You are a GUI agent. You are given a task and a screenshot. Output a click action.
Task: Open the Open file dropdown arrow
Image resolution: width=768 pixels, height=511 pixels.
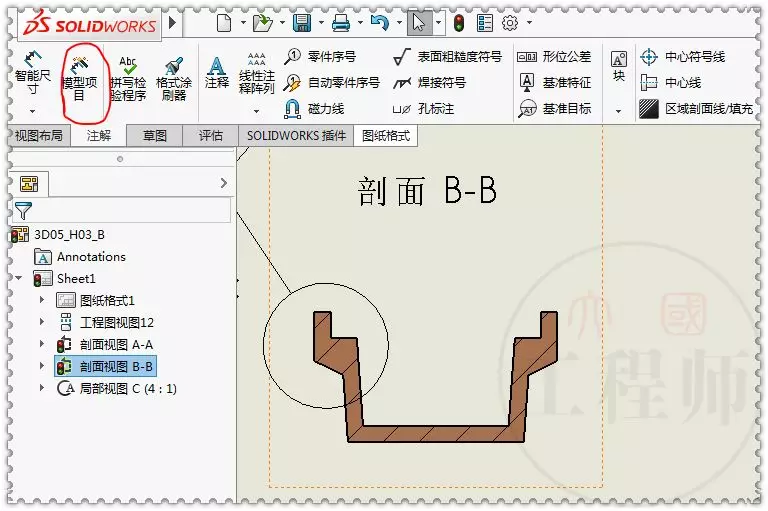[282, 23]
